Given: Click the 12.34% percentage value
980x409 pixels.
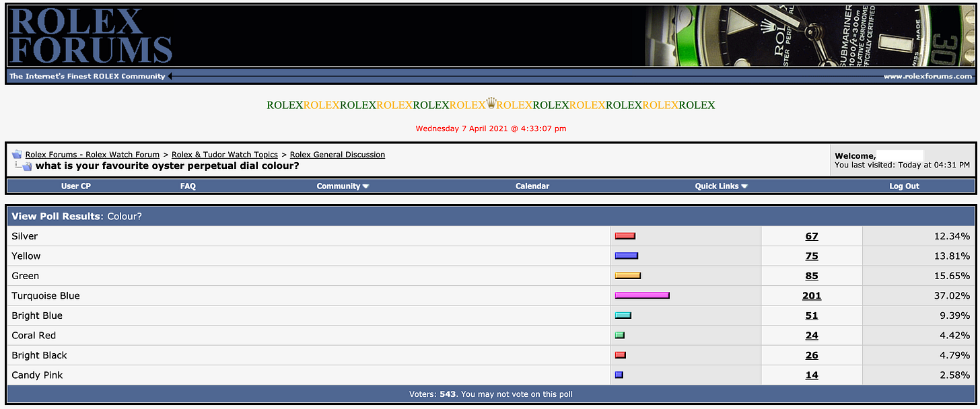Looking at the screenshot, I should (951, 236).
